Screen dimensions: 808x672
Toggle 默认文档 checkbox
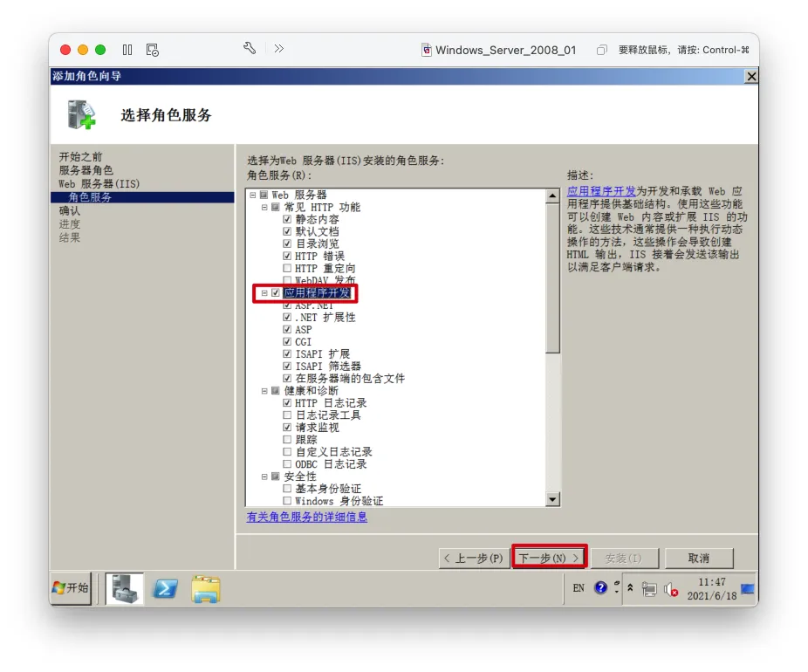287,231
